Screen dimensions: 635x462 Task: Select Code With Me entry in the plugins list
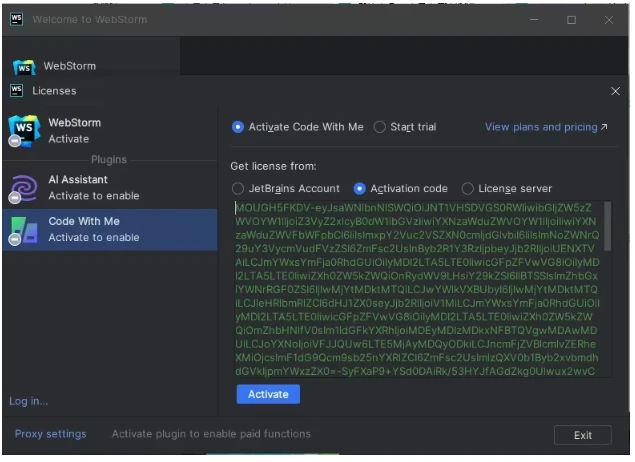(x=110, y=230)
